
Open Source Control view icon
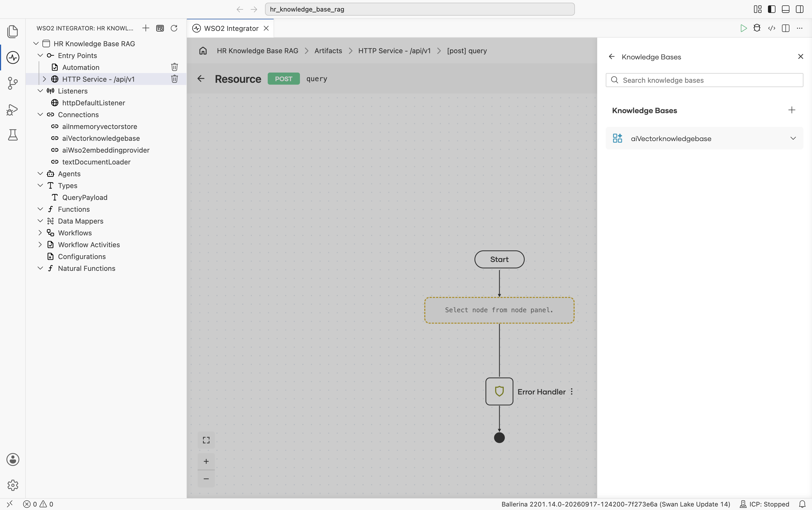[12, 83]
